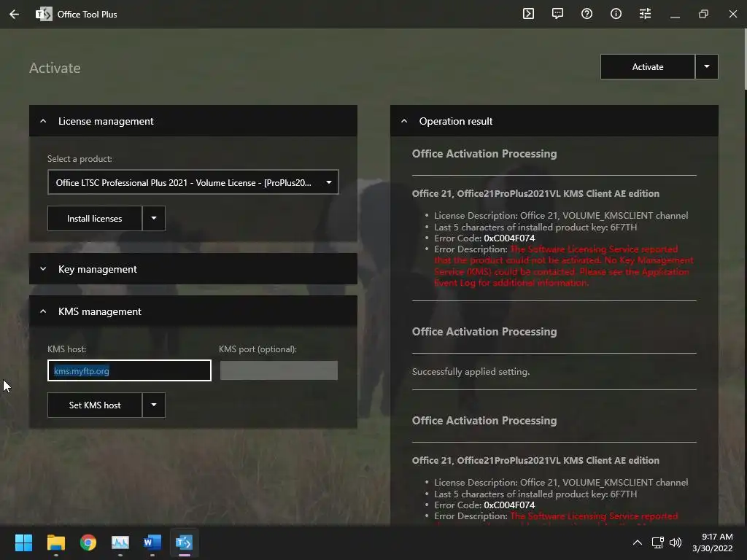Viewport: 747px width, 560px height.
Task: Go back using the arrow icon
Action: [x=15, y=15]
